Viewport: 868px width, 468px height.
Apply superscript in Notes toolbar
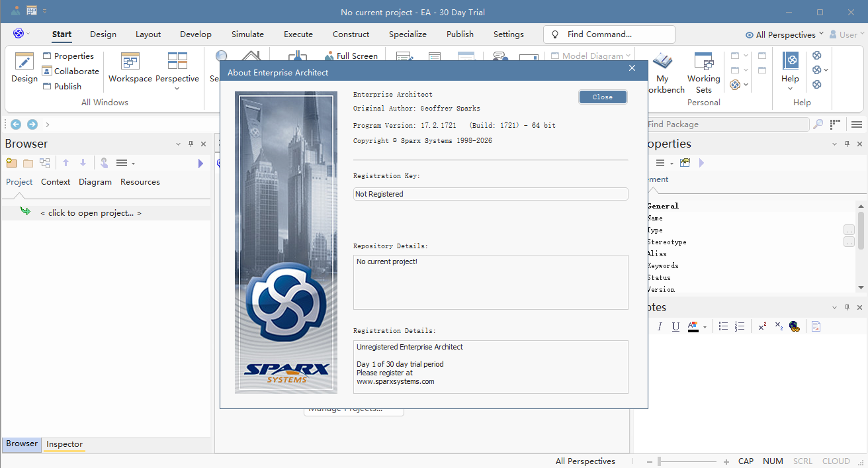[762, 326]
